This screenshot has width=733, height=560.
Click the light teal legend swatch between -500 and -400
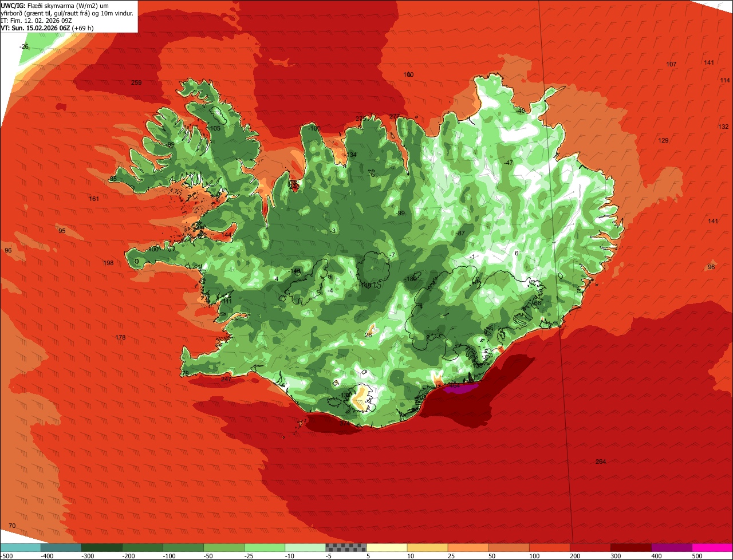pyautogui.click(x=21, y=547)
